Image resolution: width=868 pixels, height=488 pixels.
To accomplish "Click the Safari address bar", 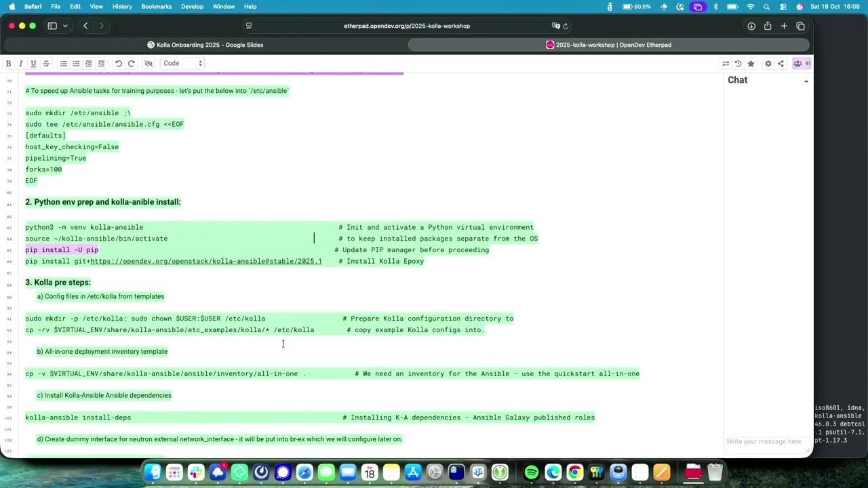I will [407, 26].
